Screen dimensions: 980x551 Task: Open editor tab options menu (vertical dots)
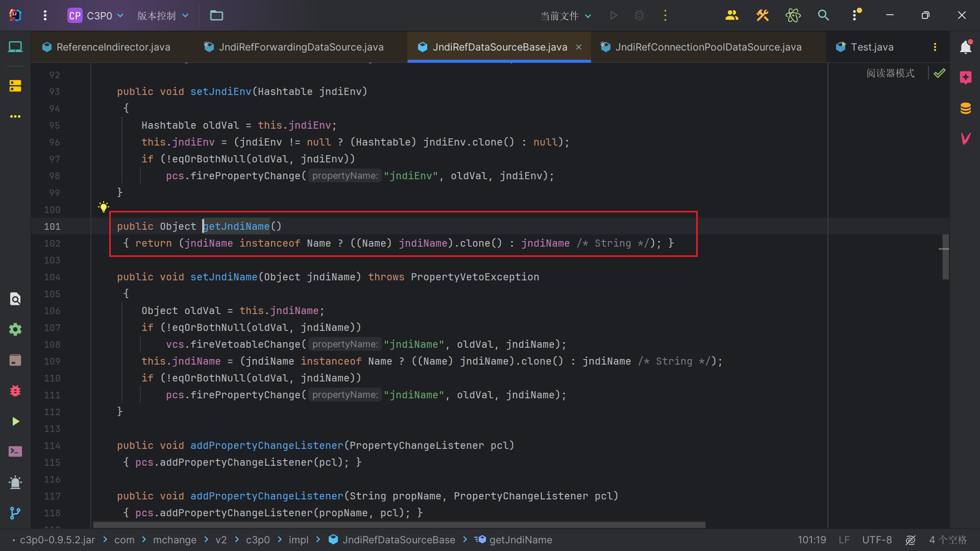click(935, 47)
